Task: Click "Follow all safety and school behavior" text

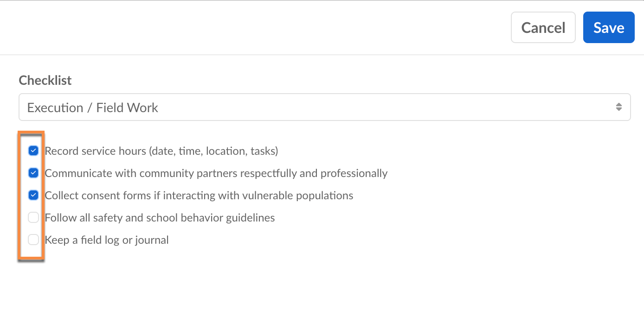Action: (x=160, y=218)
